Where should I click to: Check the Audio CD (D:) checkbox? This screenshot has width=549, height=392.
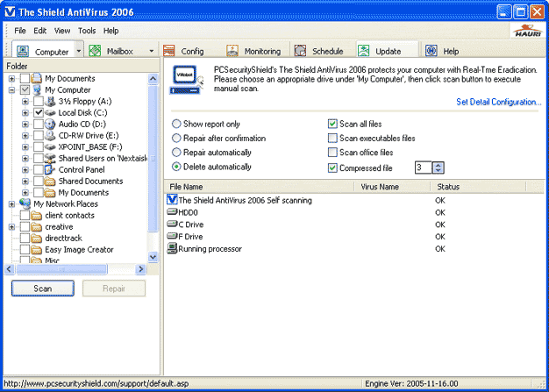pyautogui.click(x=39, y=125)
